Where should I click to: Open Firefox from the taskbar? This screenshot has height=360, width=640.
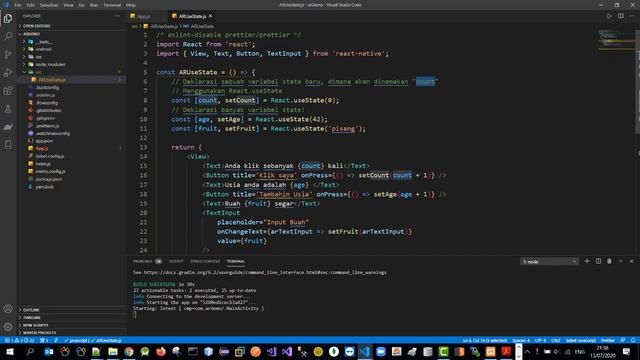pos(161,351)
